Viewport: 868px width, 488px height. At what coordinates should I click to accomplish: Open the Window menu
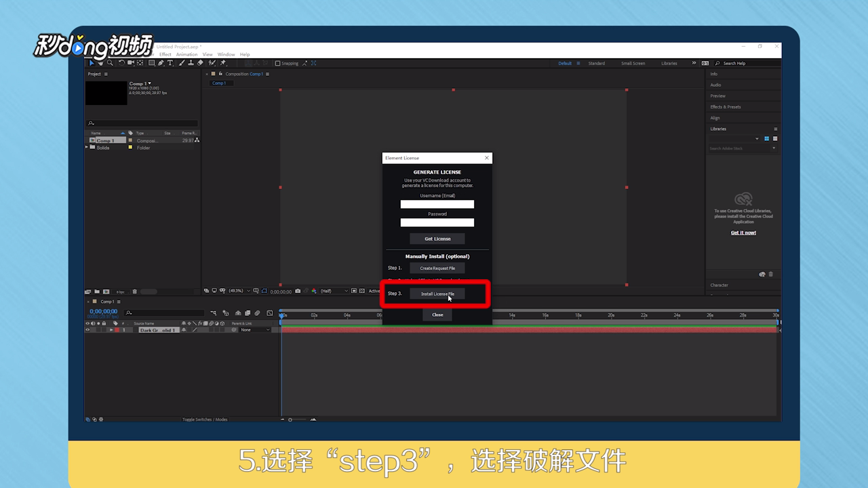tap(226, 54)
